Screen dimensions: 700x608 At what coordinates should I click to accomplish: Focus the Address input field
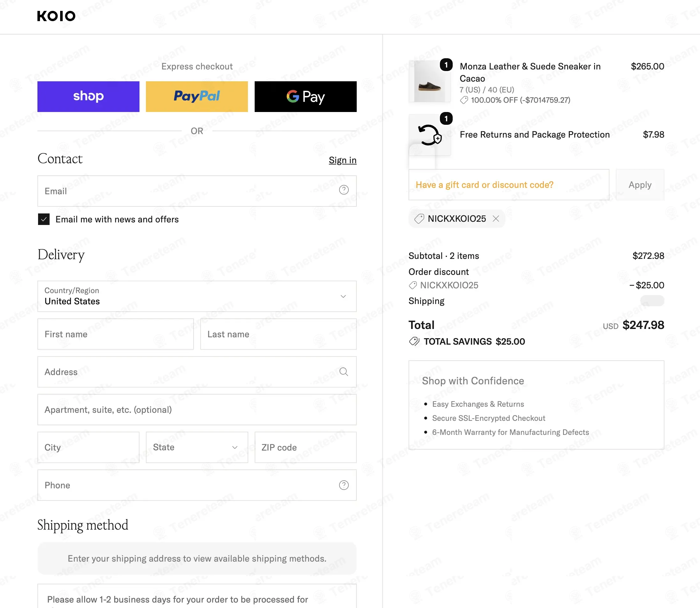point(197,372)
